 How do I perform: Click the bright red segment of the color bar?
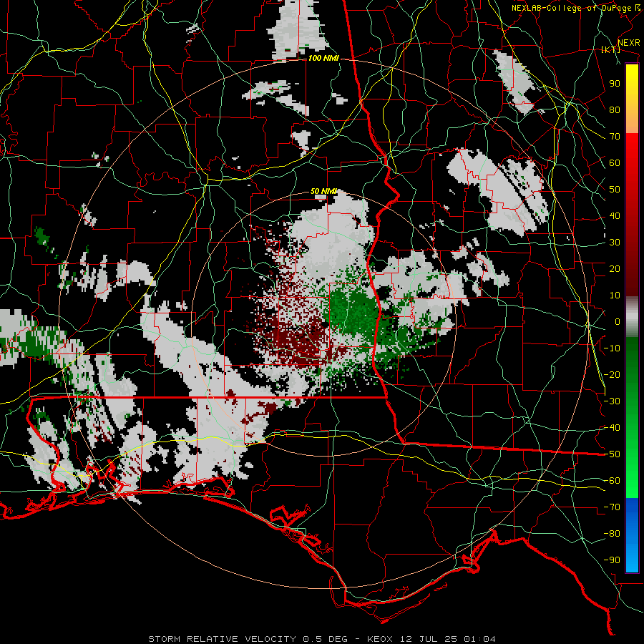632,154
